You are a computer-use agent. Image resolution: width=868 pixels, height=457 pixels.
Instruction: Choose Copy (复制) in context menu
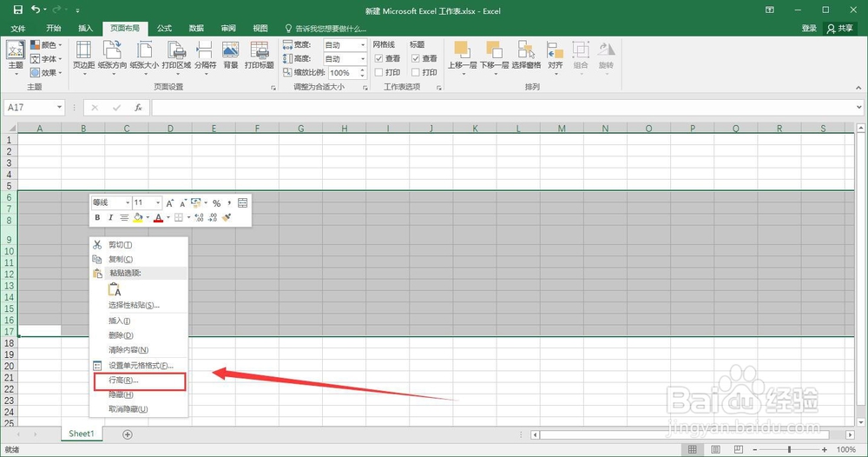[140, 259]
